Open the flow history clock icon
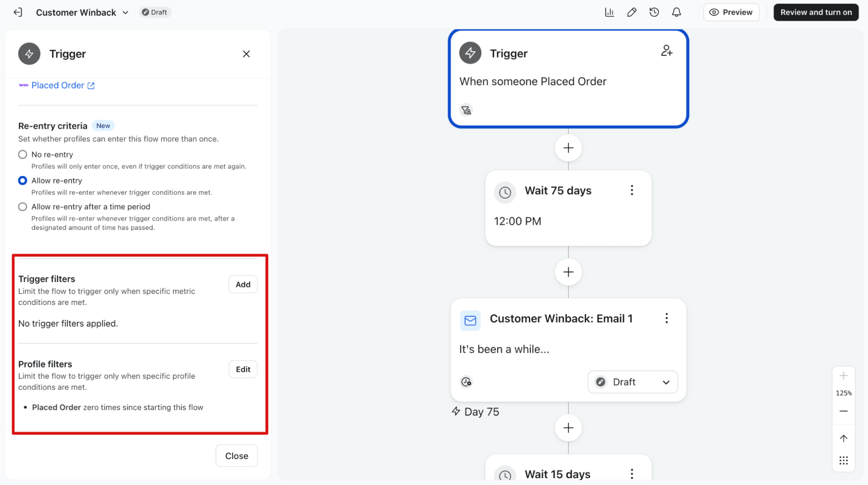 pyautogui.click(x=654, y=12)
